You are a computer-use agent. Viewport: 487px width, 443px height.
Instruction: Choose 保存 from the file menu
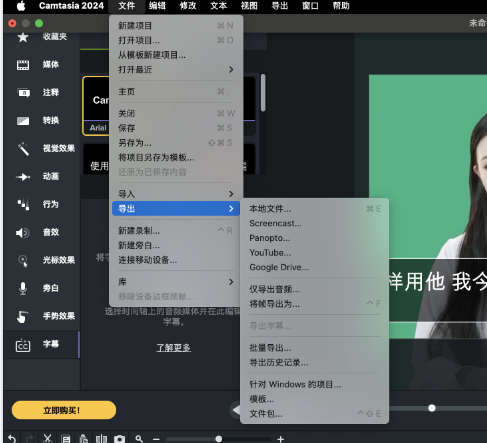click(176, 128)
